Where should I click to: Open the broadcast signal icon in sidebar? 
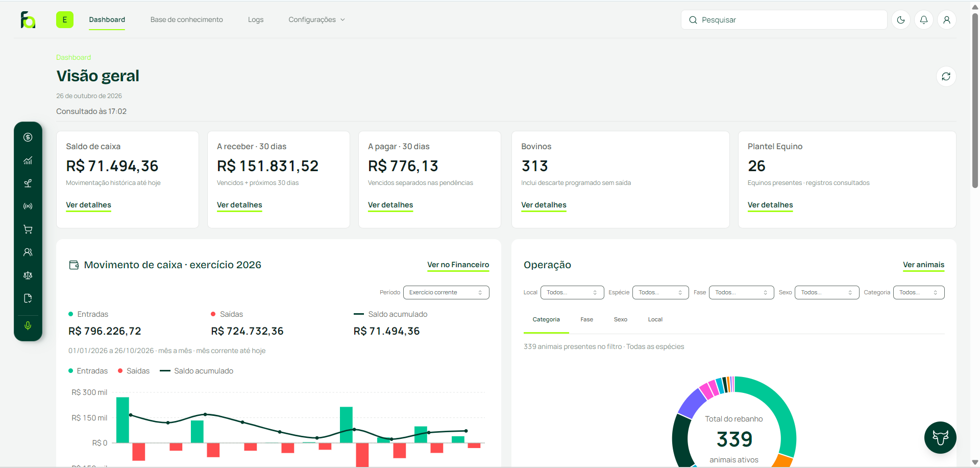(28, 206)
